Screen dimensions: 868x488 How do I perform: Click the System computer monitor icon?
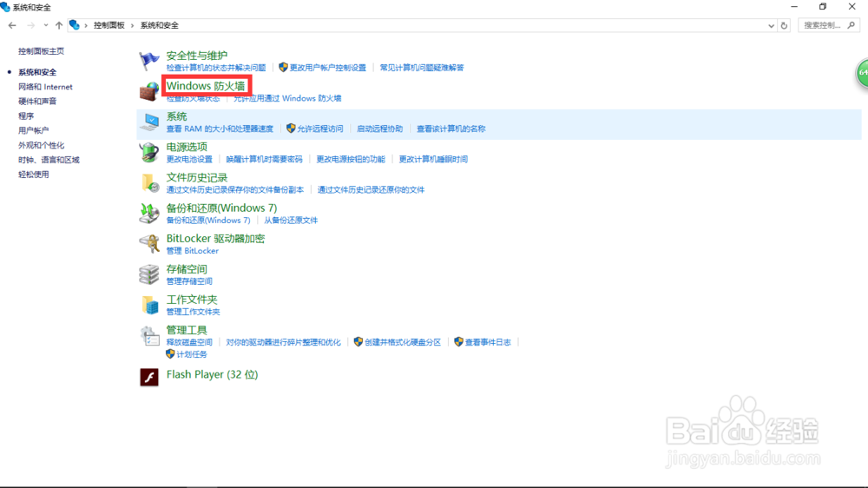pos(149,122)
